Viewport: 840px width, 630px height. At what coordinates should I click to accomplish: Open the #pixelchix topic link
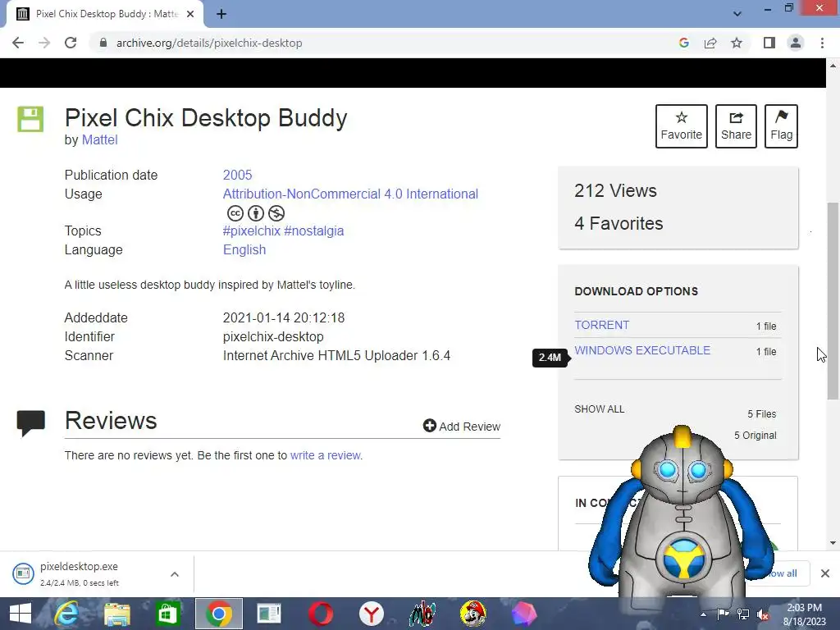tap(252, 231)
